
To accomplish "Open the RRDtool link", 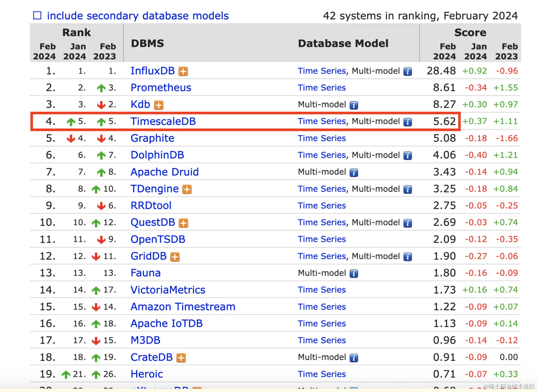I will point(151,205).
